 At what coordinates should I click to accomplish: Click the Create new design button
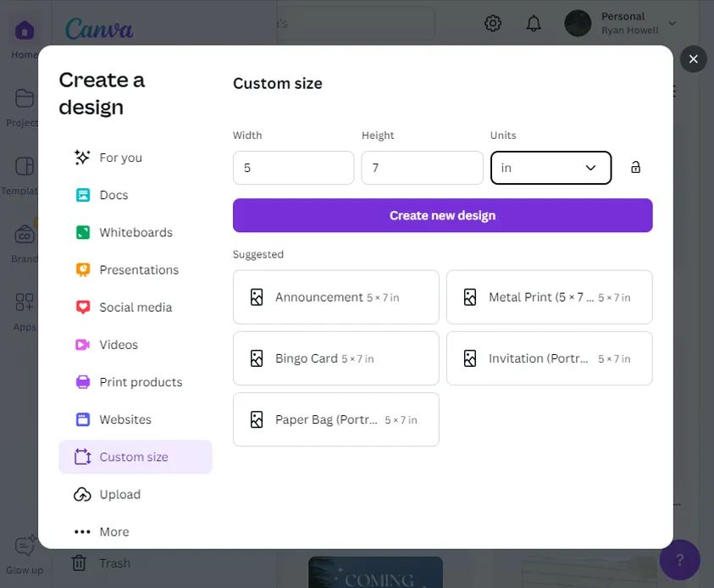442,215
